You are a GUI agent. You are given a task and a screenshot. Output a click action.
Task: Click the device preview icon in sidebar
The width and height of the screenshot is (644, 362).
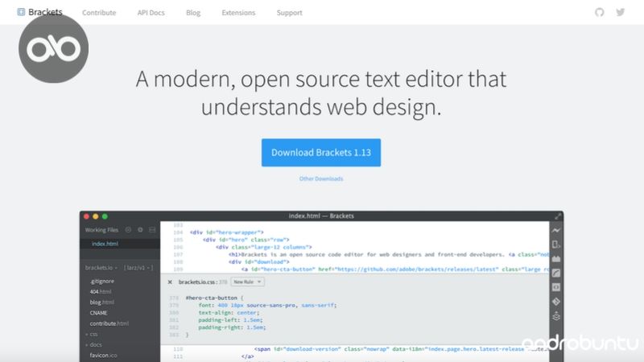556,245
